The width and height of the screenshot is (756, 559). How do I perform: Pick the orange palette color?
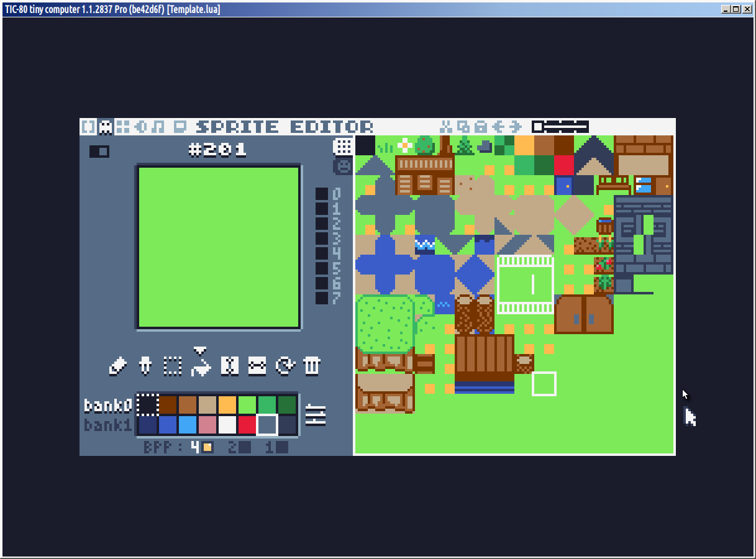tap(227, 405)
